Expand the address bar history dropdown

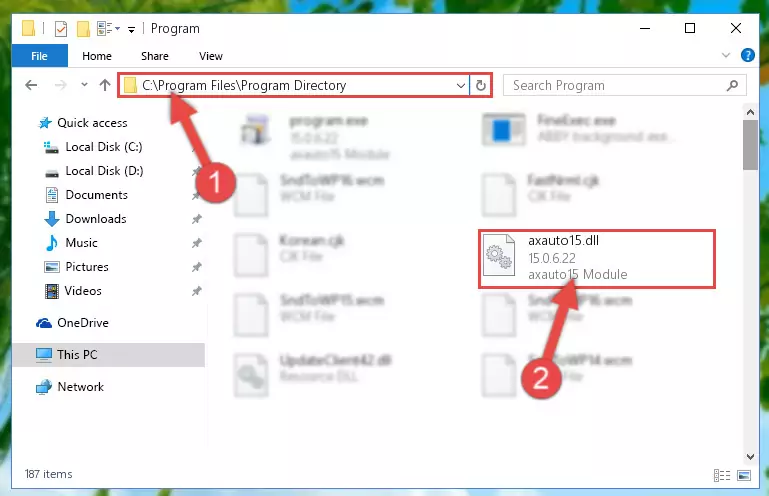(461, 86)
